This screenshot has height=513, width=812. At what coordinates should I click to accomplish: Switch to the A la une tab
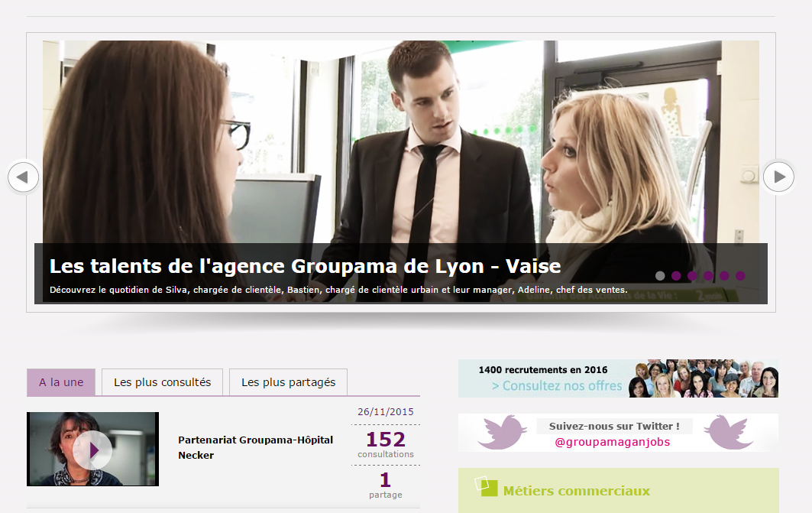pos(61,382)
